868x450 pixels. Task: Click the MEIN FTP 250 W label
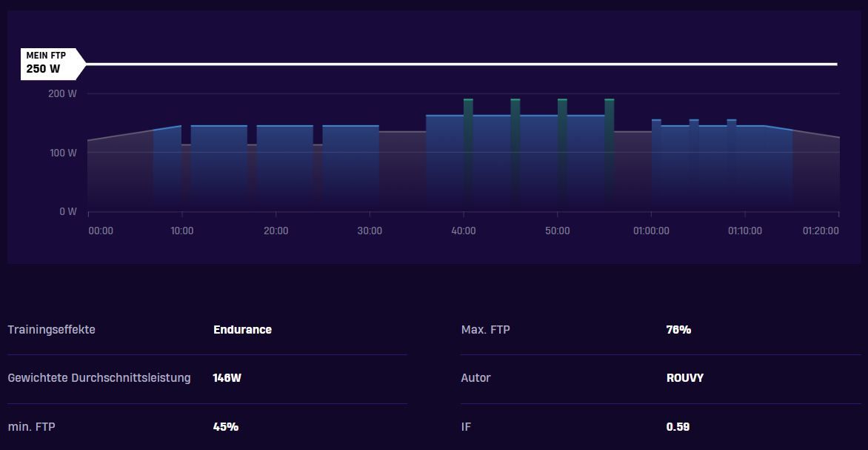click(53, 64)
